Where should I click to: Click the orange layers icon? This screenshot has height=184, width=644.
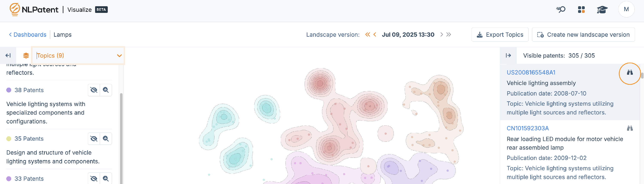pos(26,55)
